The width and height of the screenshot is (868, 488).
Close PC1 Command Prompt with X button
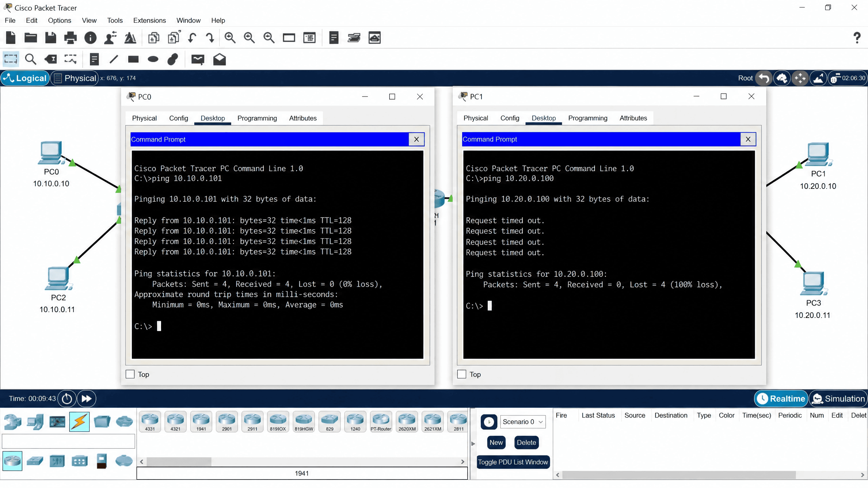[748, 139]
